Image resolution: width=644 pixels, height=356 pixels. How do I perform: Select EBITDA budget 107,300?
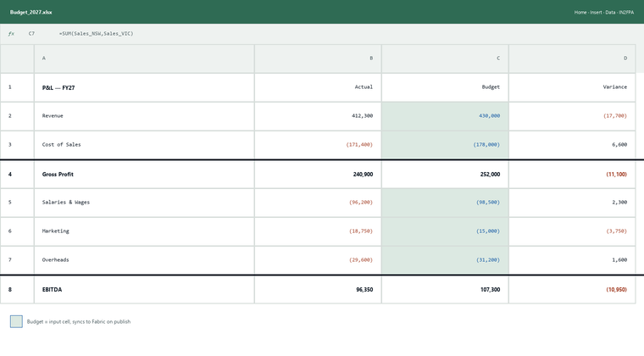(x=445, y=290)
